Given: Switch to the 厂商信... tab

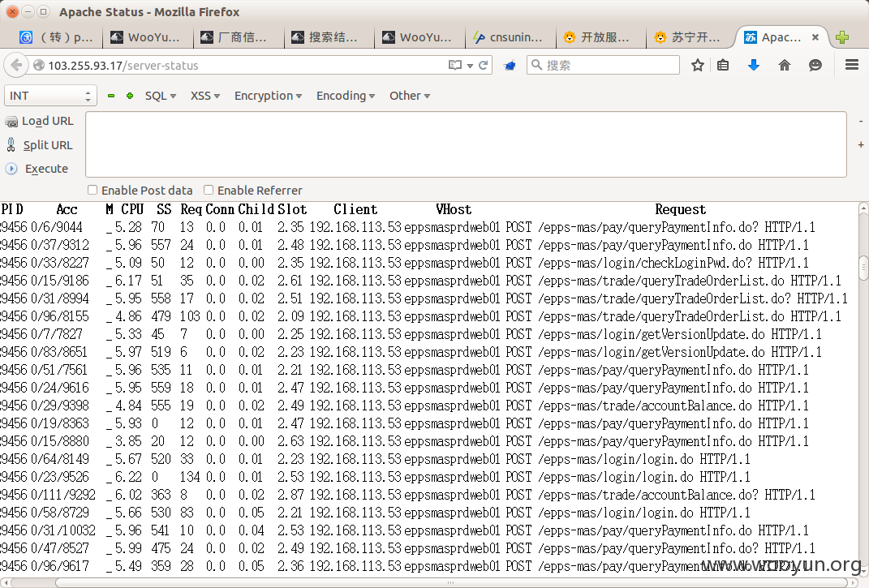Looking at the screenshot, I should pyautogui.click(x=239, y=37).
